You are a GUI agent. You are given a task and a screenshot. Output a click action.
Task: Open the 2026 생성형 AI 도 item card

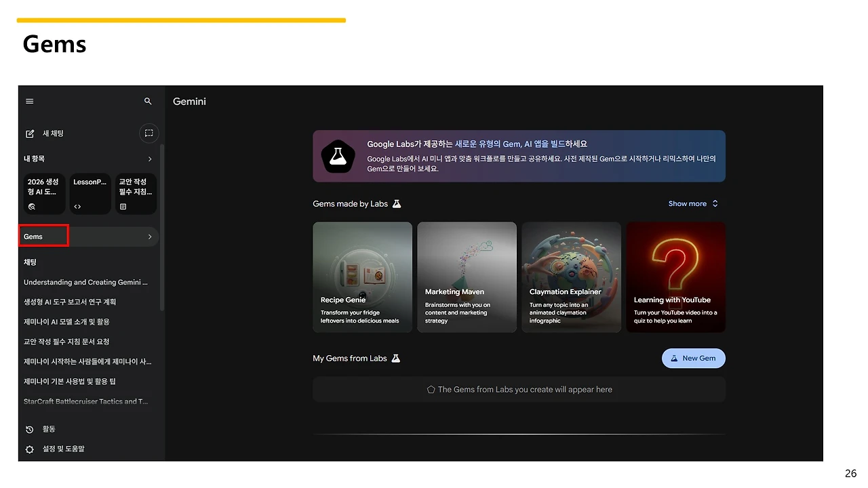coord(44,193)
